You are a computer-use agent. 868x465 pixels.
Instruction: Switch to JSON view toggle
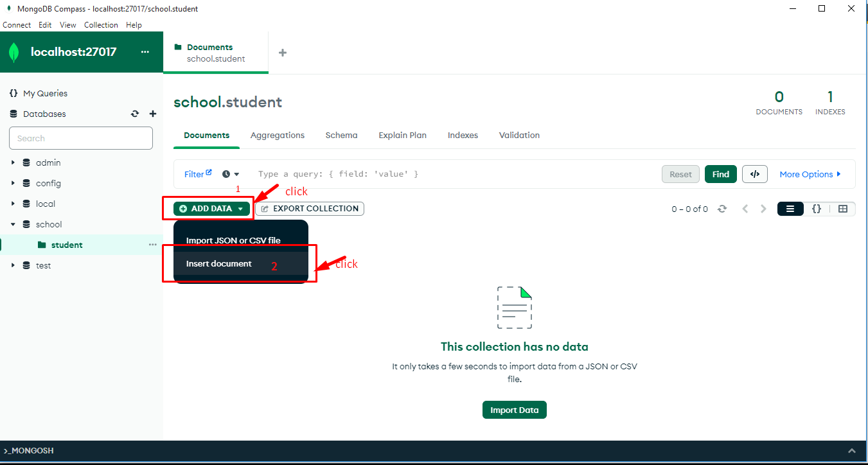[817, 209]
